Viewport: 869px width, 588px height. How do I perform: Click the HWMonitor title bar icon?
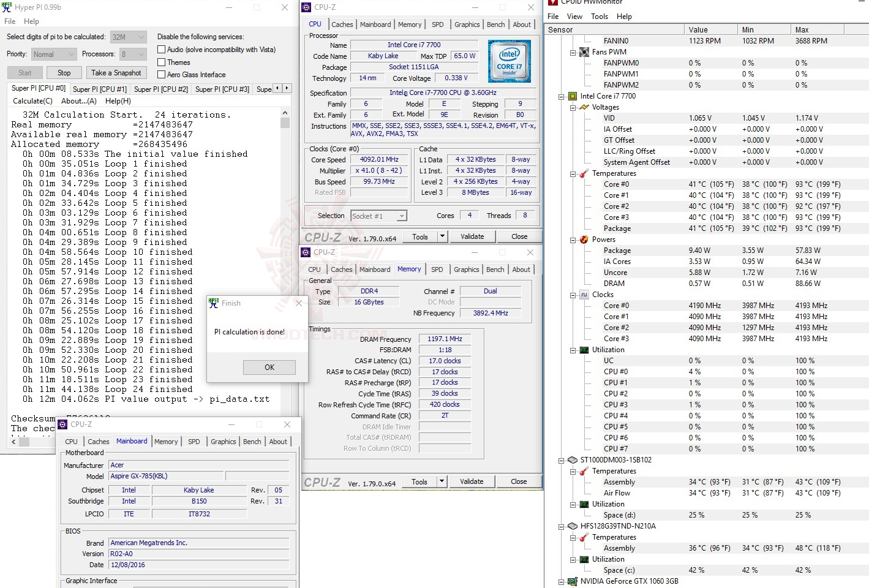(553, 2)
